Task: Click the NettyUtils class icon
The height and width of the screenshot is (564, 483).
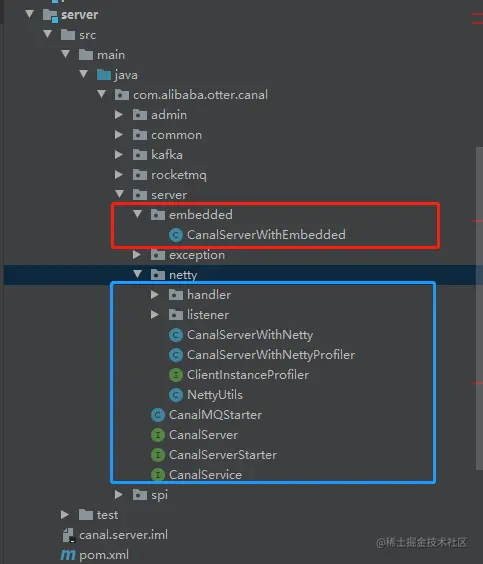Action: (x=176, y=395)
